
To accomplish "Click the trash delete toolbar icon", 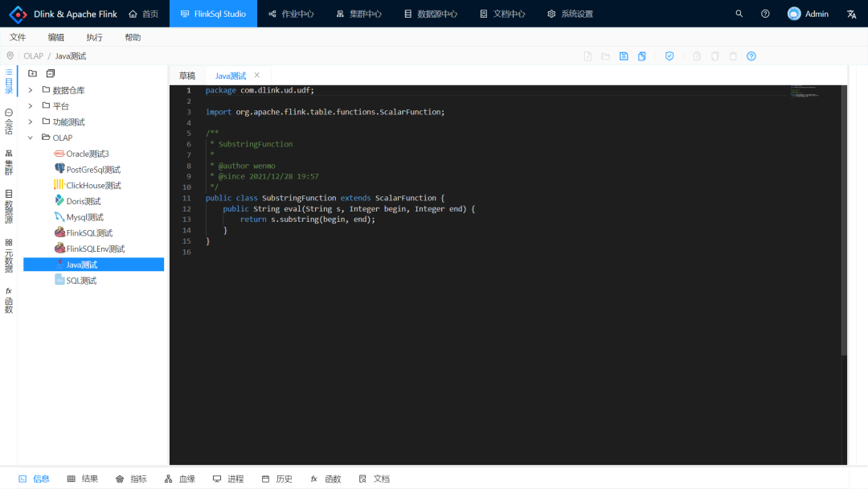I will click(733, 56).
